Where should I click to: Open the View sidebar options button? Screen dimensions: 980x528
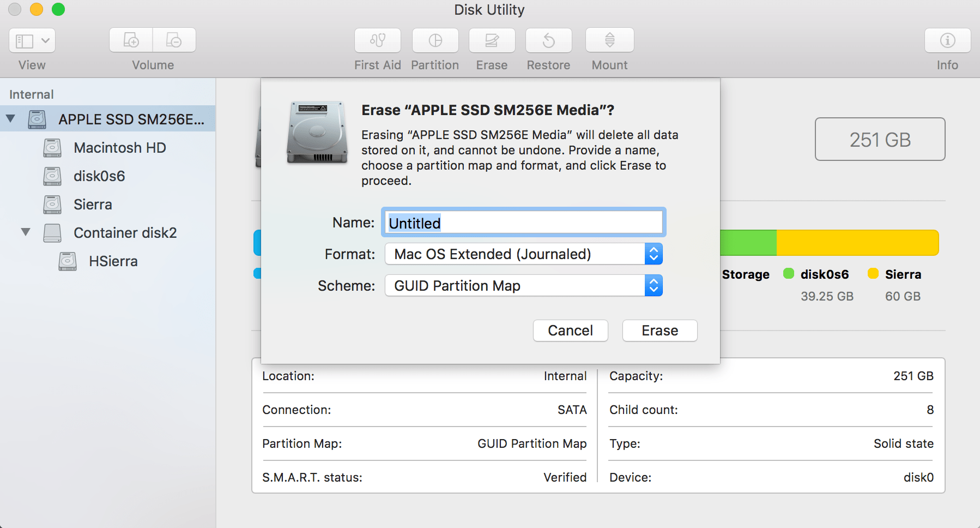pyautogui.click(x=32, y=40)
